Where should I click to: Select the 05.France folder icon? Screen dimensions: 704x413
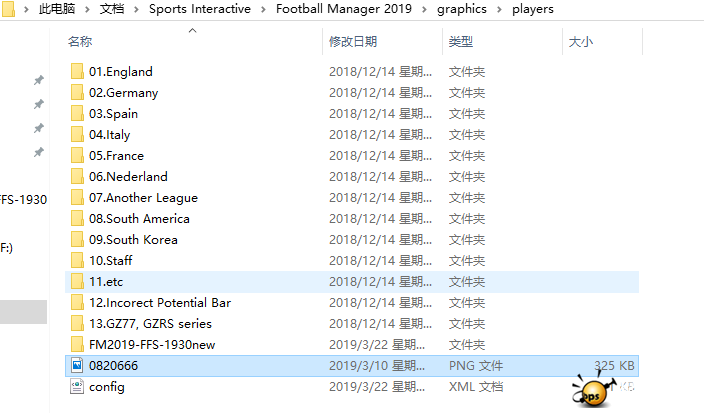(x=78, y=156)
